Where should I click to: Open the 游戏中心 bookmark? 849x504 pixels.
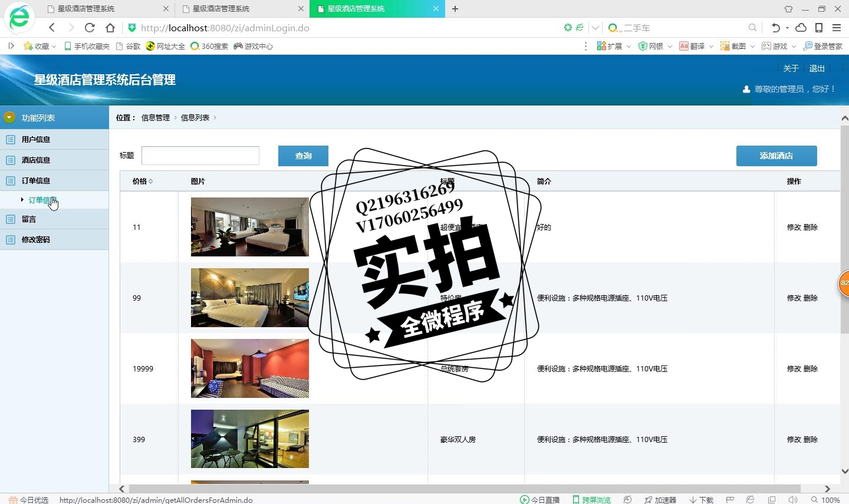point(254,46)
